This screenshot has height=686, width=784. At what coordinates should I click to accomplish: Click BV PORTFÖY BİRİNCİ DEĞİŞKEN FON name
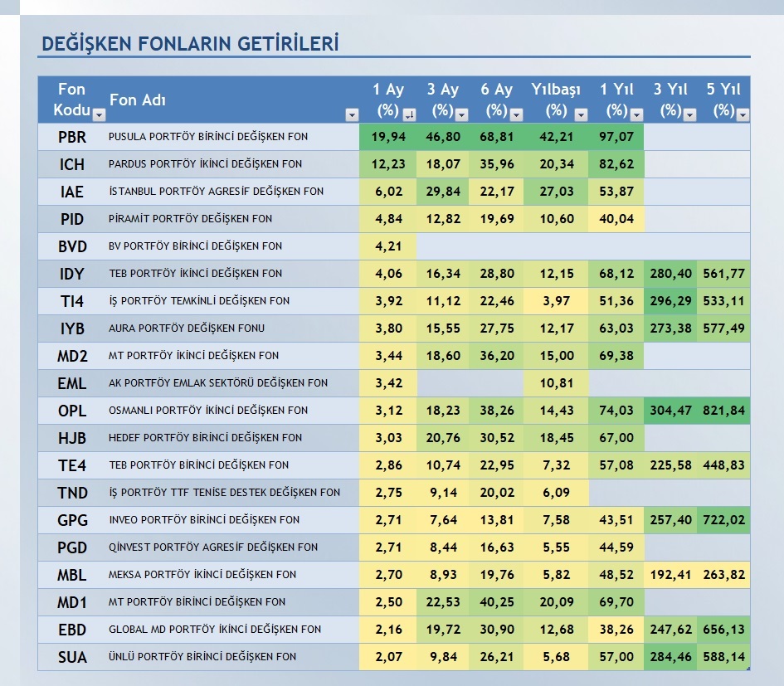[x=196, y=246]
